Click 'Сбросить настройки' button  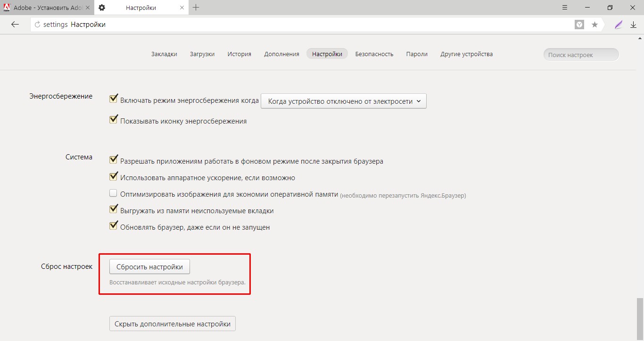(149, 266)
